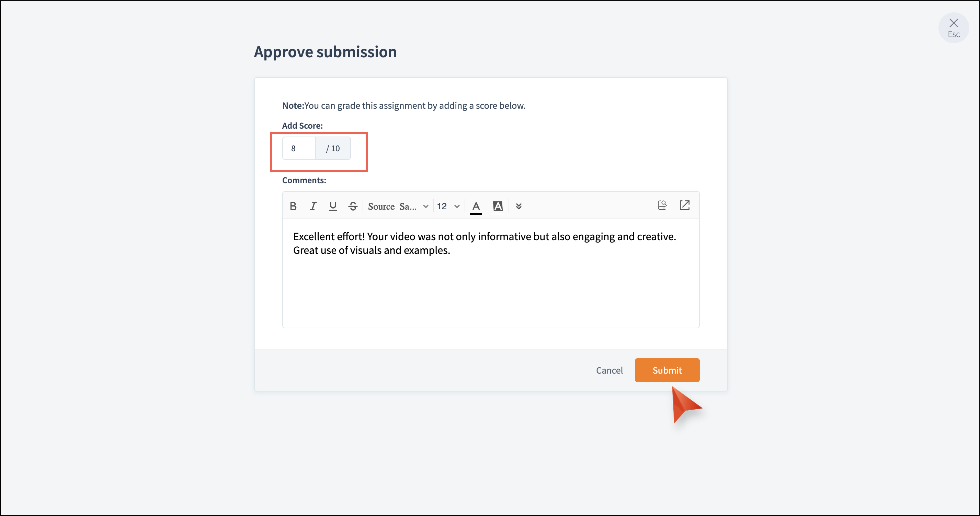Click the score input field showing 8
Viewport: 980px width, 516px height.
(299, 148)
